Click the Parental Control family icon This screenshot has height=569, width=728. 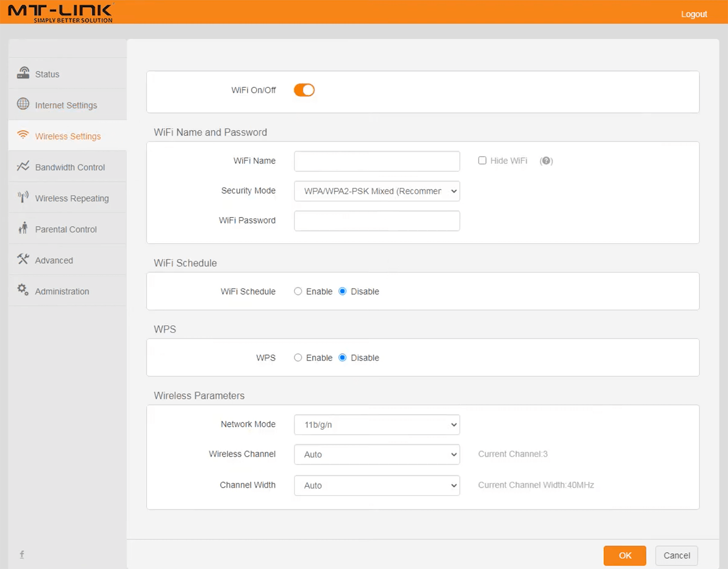click(23, 228)
